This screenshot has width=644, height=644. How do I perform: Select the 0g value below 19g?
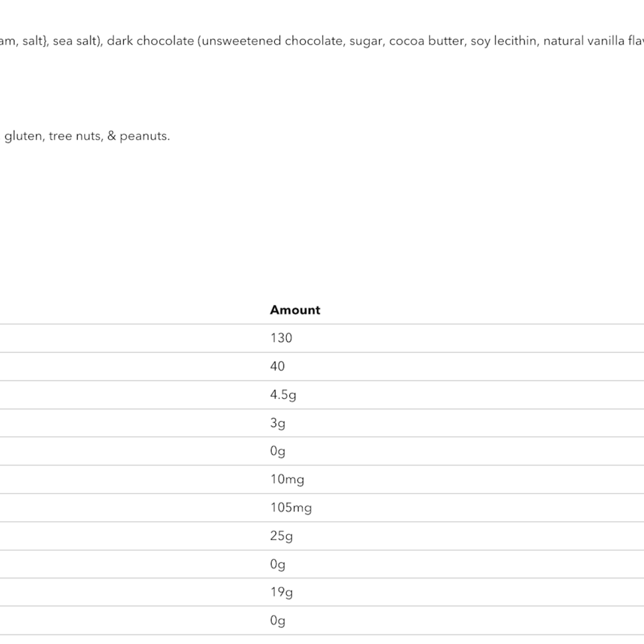point(277,621)
